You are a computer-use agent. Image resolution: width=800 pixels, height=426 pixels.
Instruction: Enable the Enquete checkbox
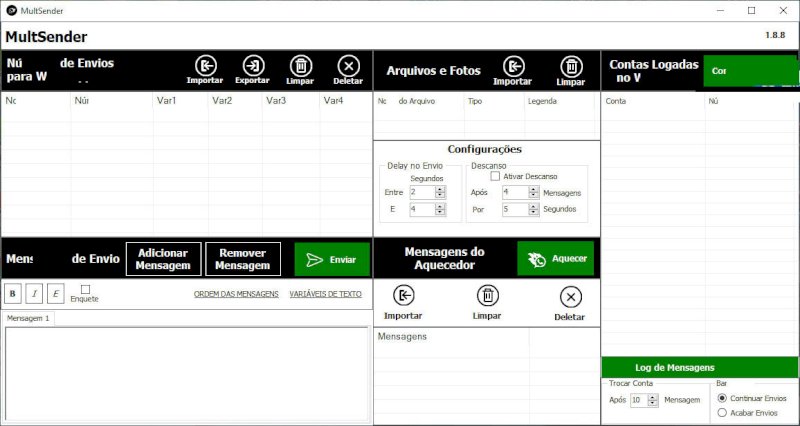point(85,289)
